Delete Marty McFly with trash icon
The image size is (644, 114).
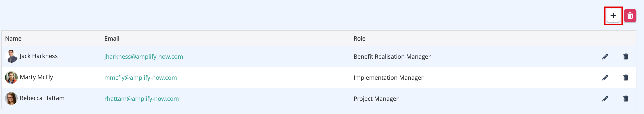pyautogui.click(x=626, y=77)
